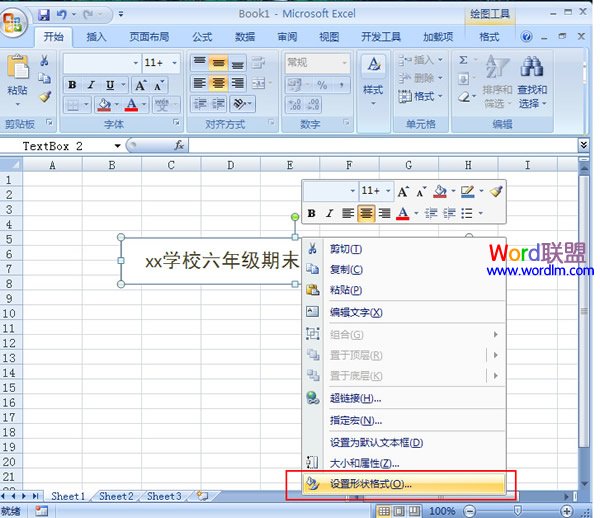Choose Edit Text (编辑文字) in context menu
The height and width of the screenshot is (518, 600).
404,313
